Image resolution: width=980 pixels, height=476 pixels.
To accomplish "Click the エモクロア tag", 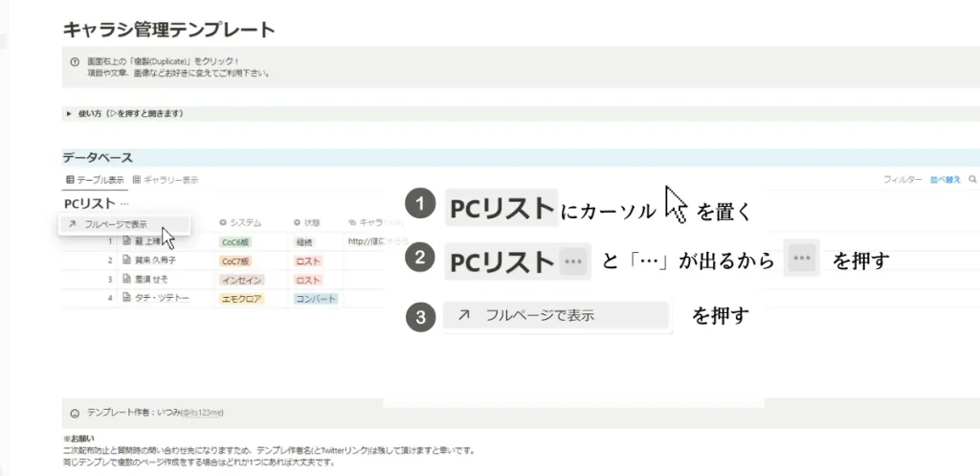I will pyautogui.click(x=242, y=299).
